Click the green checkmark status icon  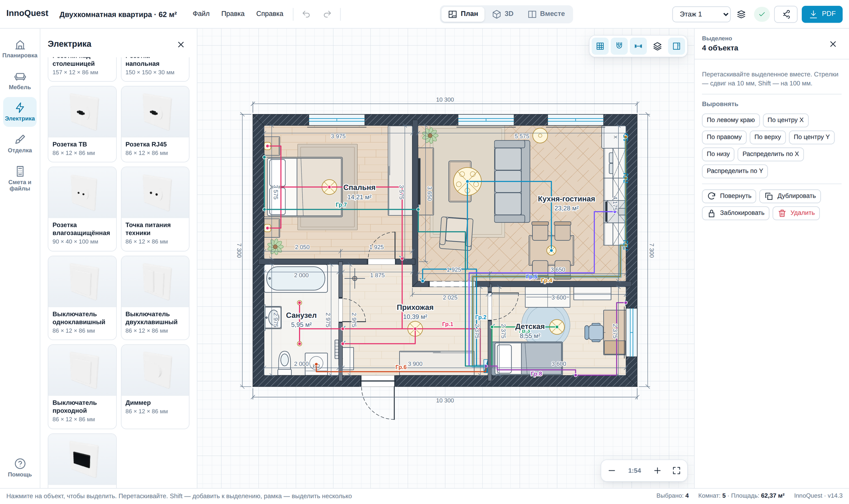(762, 14)
